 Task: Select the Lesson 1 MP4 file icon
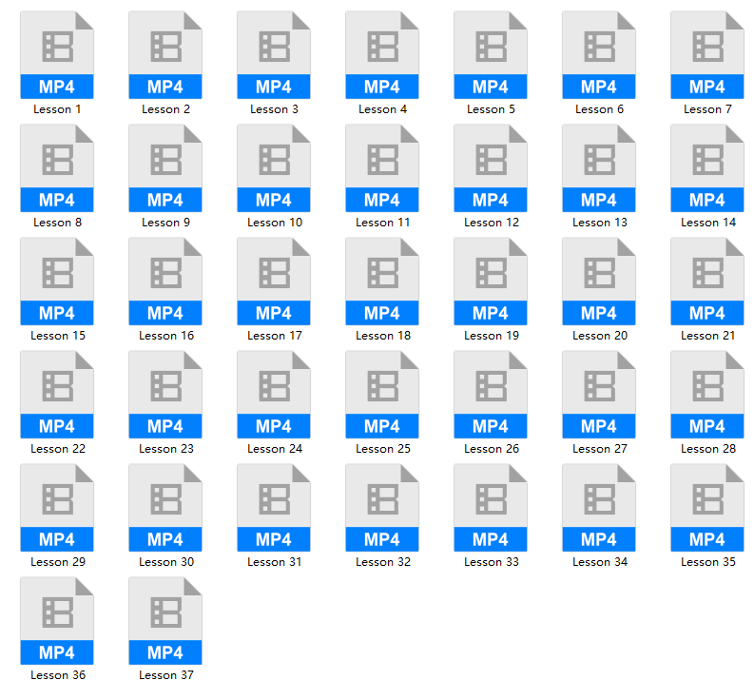click(x=57, y=55)
